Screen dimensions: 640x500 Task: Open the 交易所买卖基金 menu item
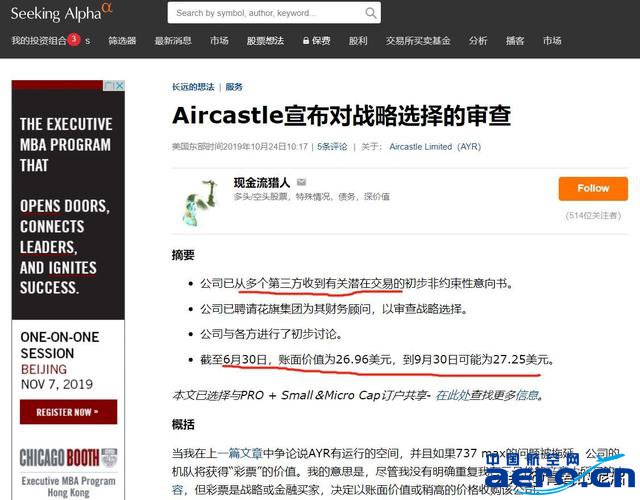click(418, 41)
